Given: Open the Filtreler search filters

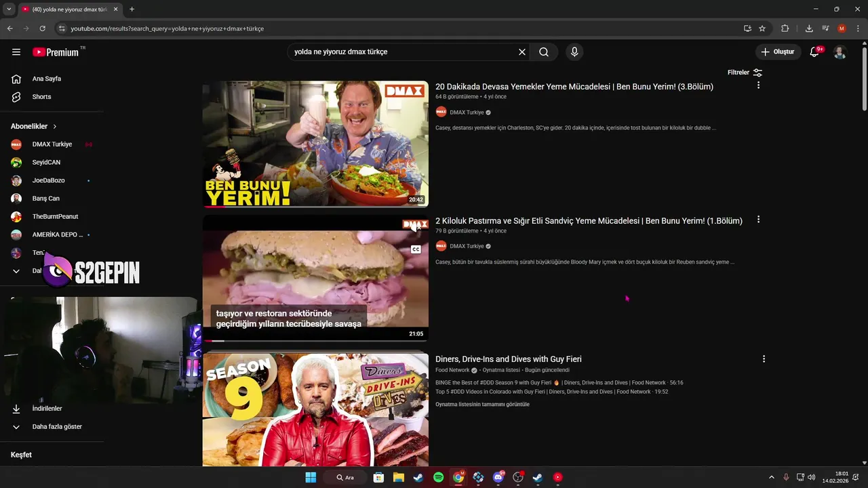Looking at the screenshot, I should (745, 73).
